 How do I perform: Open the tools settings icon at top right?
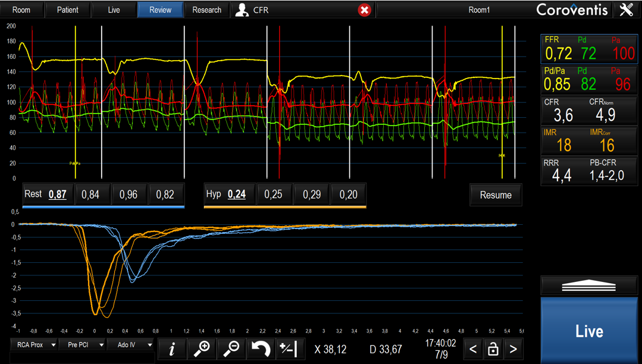[x=626, y=10]
